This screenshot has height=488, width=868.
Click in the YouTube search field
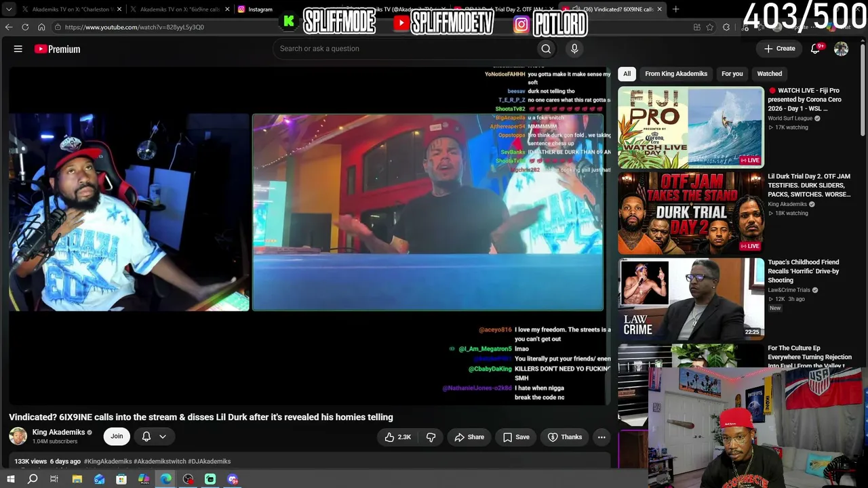pos(403,49)
